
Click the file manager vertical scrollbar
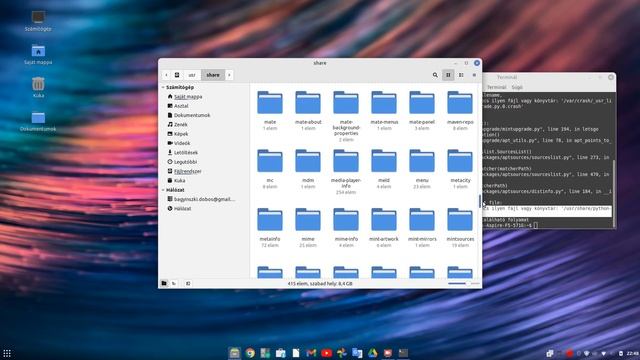[480, 201]
